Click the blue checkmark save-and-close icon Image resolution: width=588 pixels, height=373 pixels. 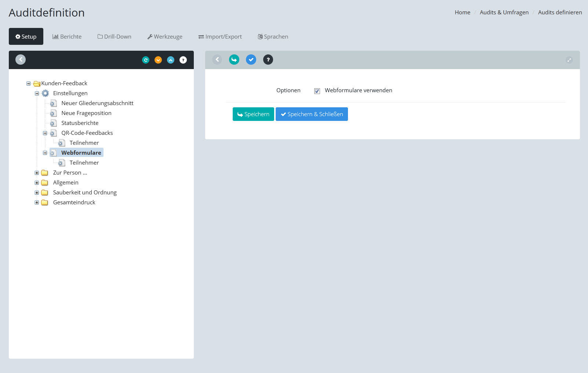[251, 60]
